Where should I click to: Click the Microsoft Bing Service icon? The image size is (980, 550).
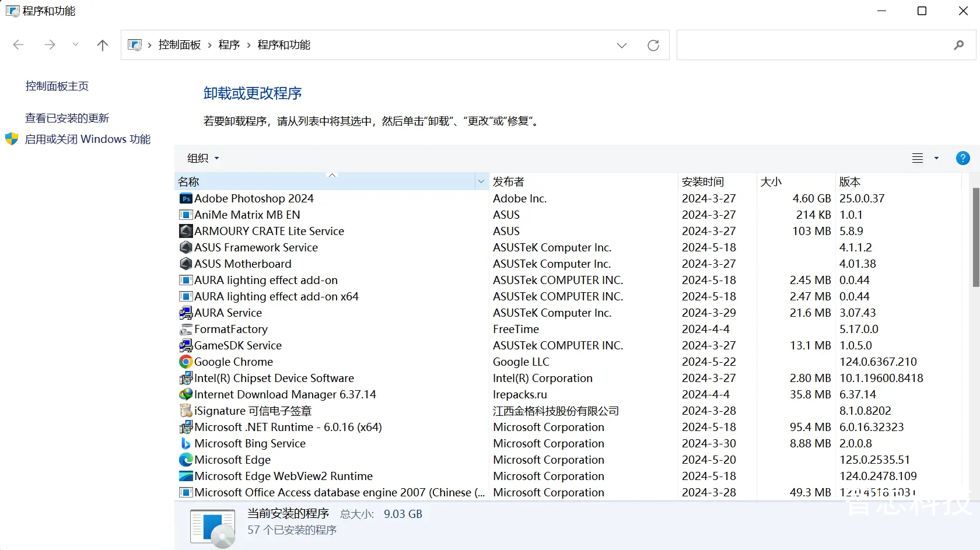pos(185,444)
